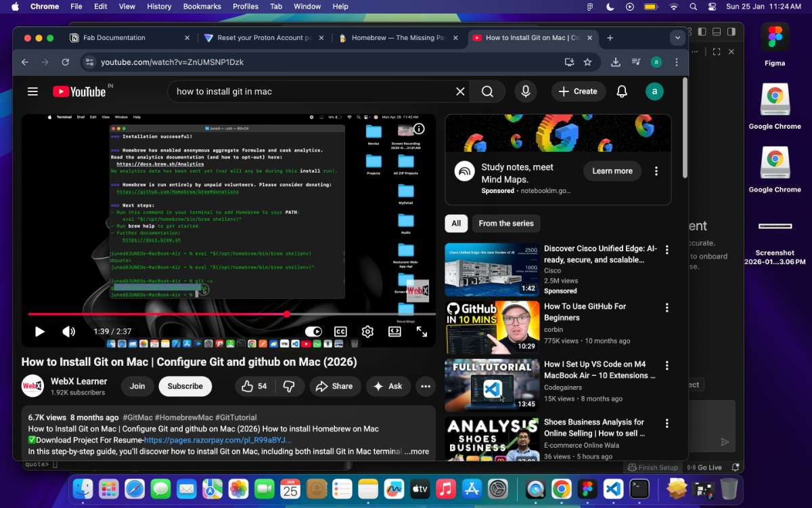Open the Cisco Unified Edge thumbnail
Screen dimensions: 812x508
[x=492, y=270]
